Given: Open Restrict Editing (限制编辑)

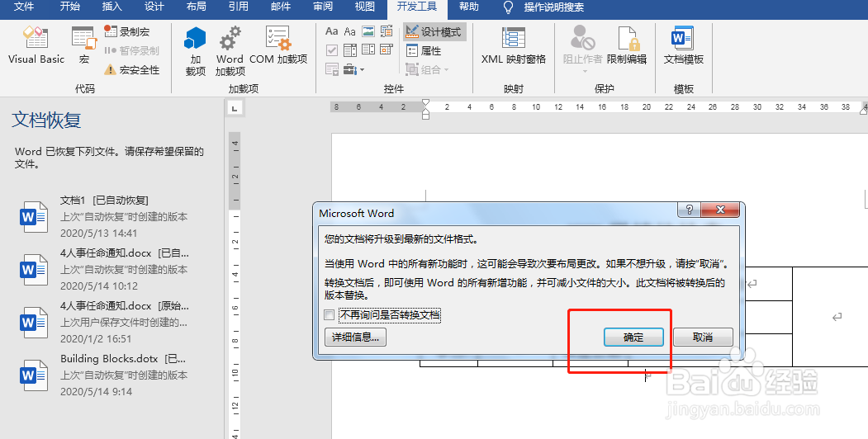Looking at the screenshot, I should [x=627, y=45].
